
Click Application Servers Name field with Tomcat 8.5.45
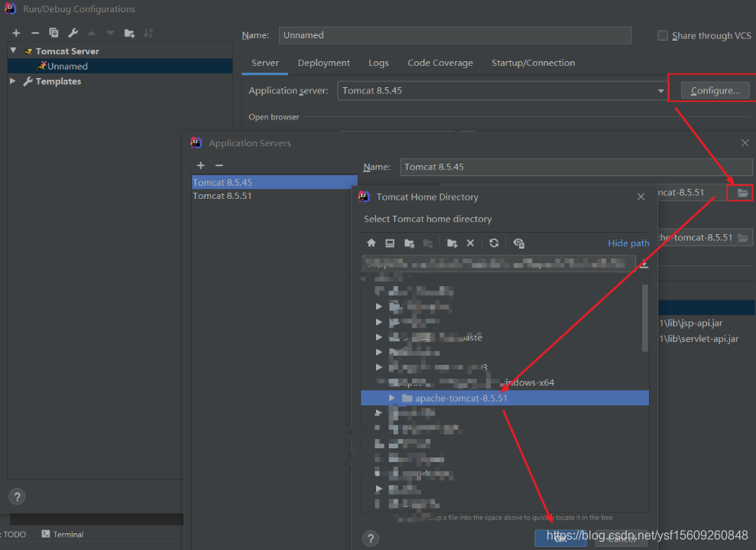tap(576, 167)
